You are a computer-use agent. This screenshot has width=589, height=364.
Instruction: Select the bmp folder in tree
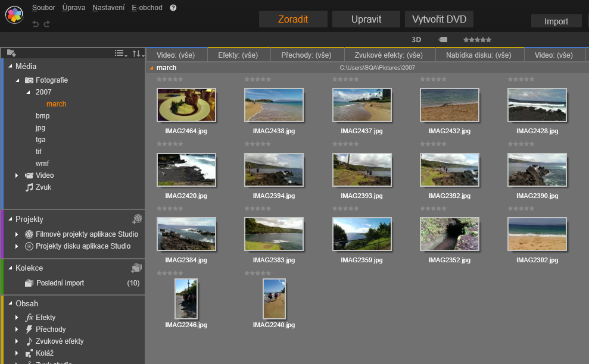pos(42,116)
